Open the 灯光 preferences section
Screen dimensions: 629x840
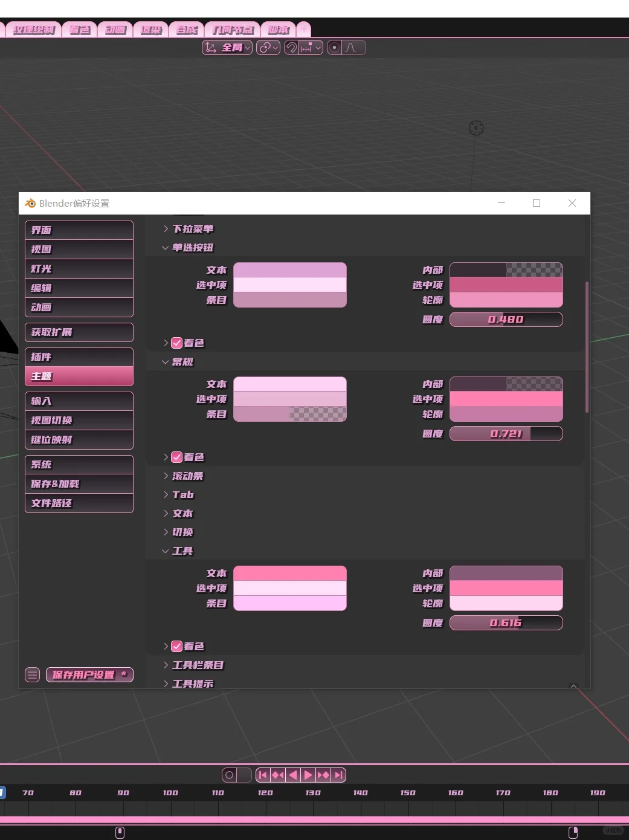pos(79,269)
